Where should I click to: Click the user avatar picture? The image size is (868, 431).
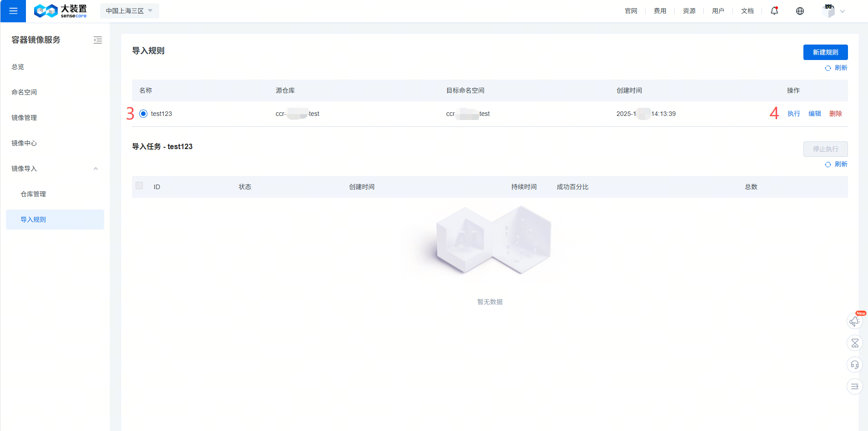click(x=828, y=10)
